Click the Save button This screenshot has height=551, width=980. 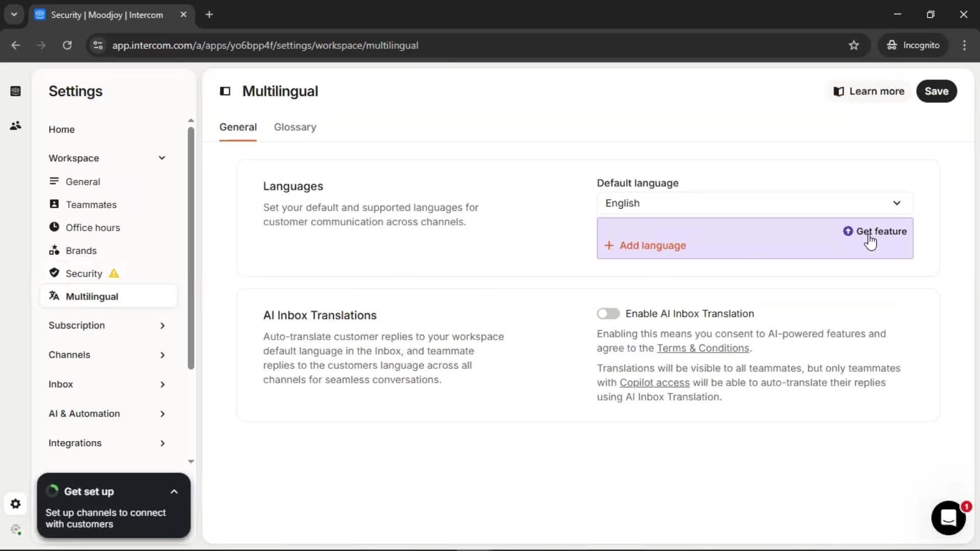coord(937,91)
